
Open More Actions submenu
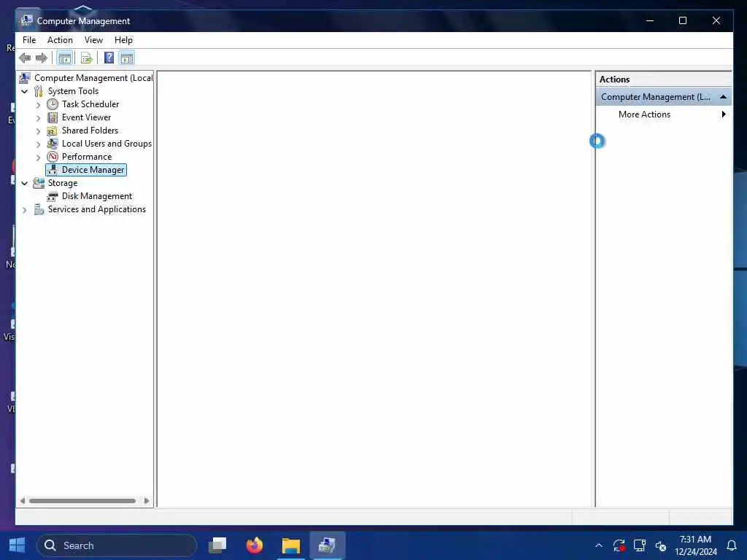pos(663,114)
